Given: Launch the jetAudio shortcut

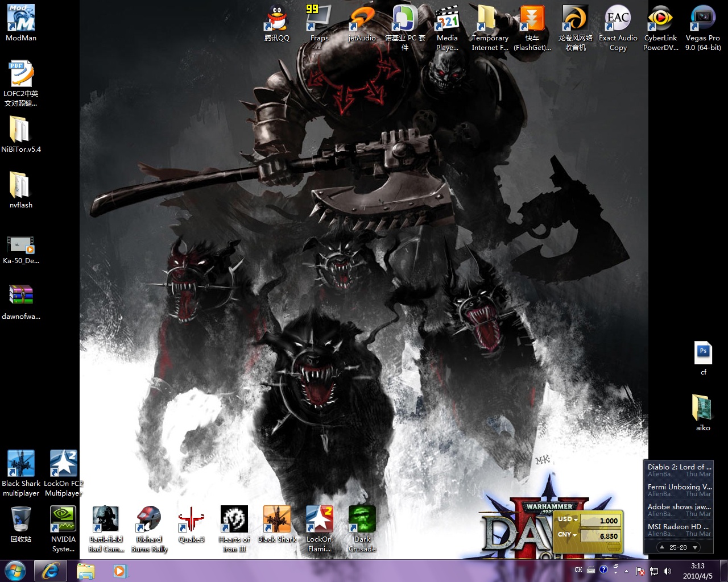Looking at the screenshot, I should (x=362, y=23).
